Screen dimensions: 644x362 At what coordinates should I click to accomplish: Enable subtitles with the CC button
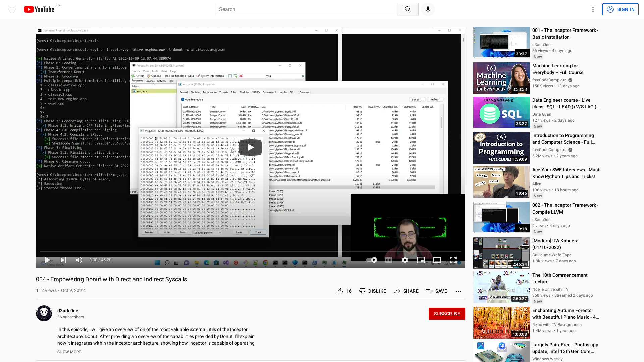coord(388,260)
